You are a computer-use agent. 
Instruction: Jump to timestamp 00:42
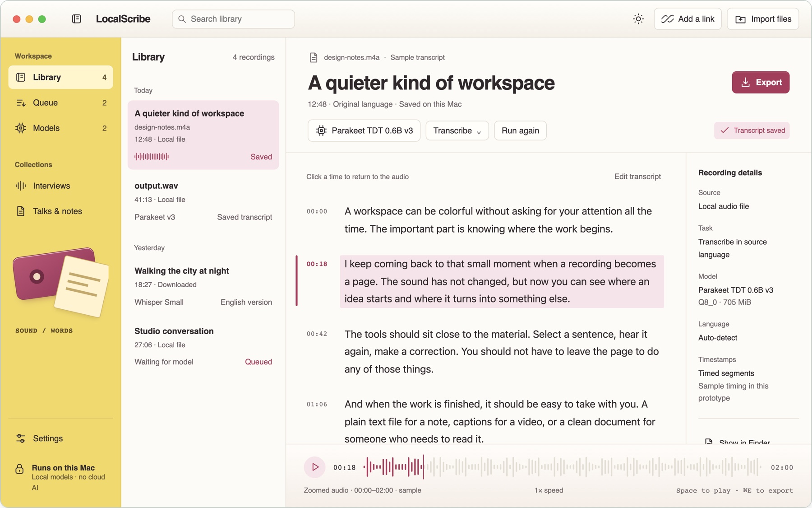[317, 334]
